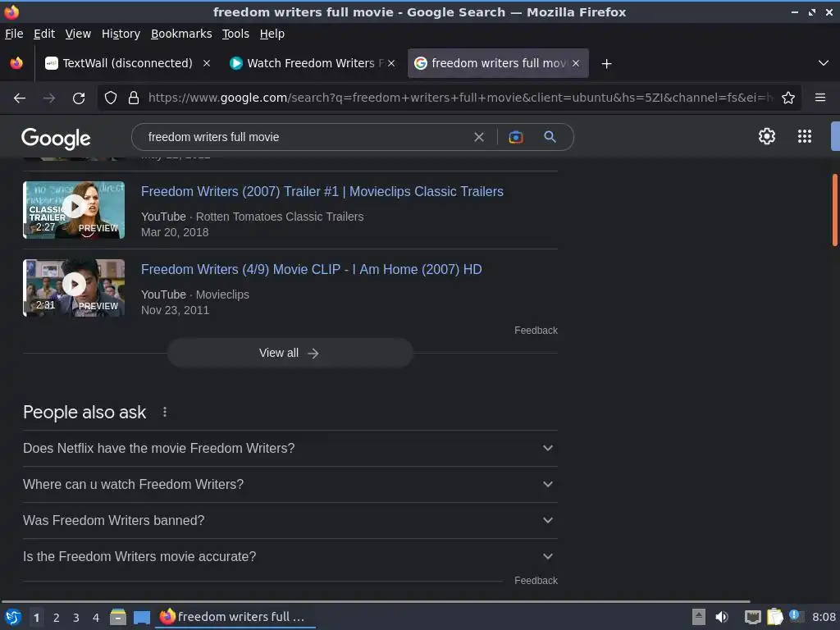The height and width of the screenshot is (630, 840).
Task: Open People also ask three-dot options
Action: pyautogui.click(x=164, y=412)
